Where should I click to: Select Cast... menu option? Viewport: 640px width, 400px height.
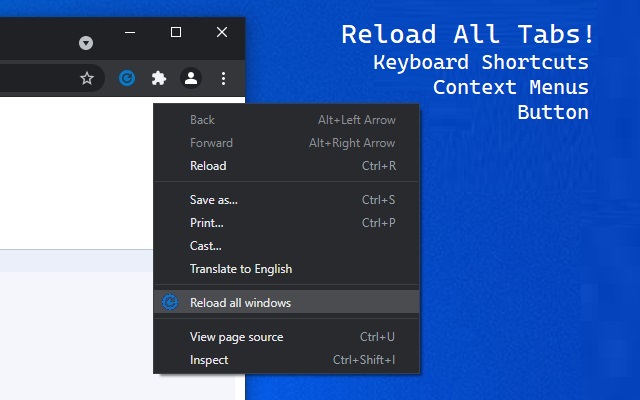click(206, 245)
